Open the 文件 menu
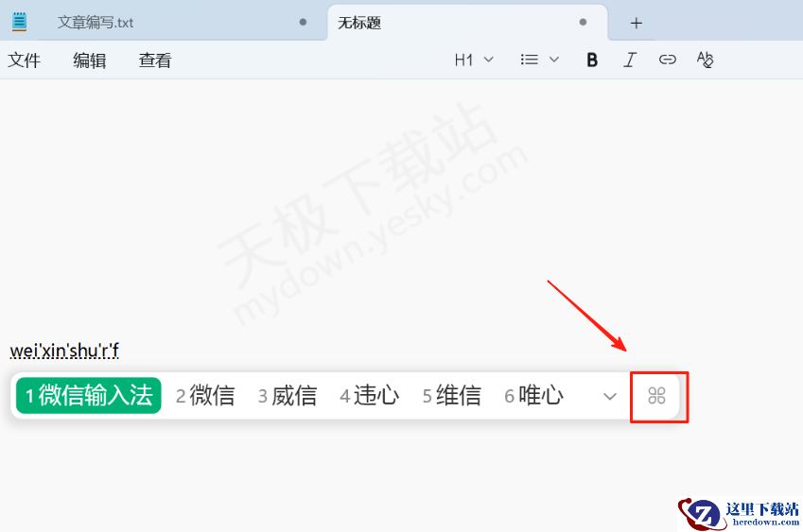The image size is (803, 532). pyautogui.click(x=24, y=60)
